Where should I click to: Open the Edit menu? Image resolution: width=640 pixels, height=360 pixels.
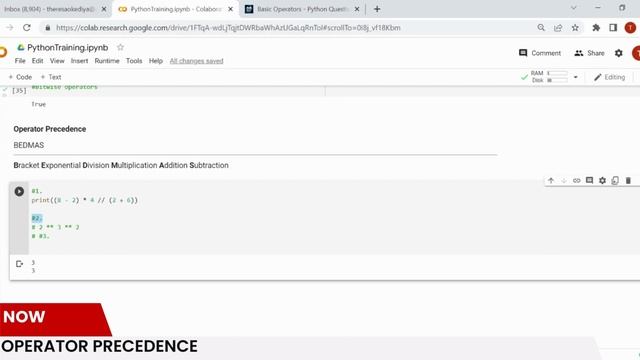click(38, 61)
